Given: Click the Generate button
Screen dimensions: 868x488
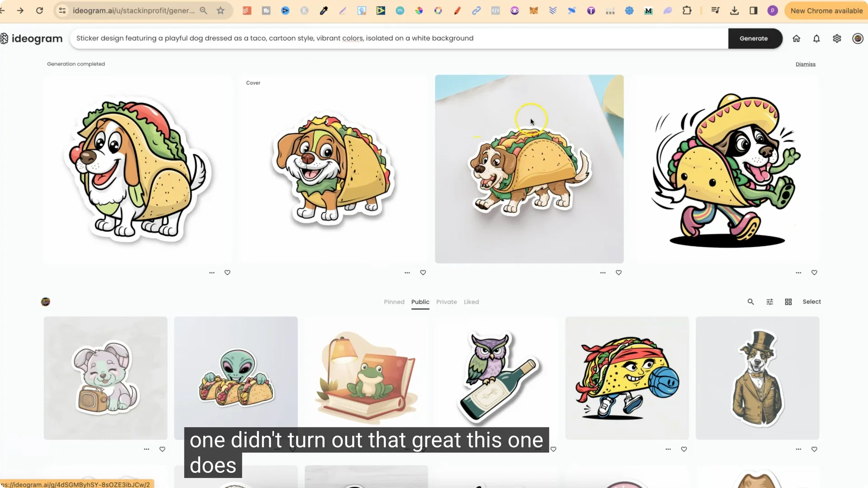Looking at the screenshot, I should (x=754, y=38).
